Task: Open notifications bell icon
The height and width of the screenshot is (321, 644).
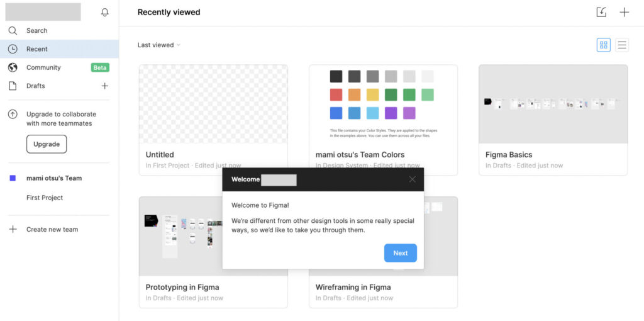Action: coord(105,13)
